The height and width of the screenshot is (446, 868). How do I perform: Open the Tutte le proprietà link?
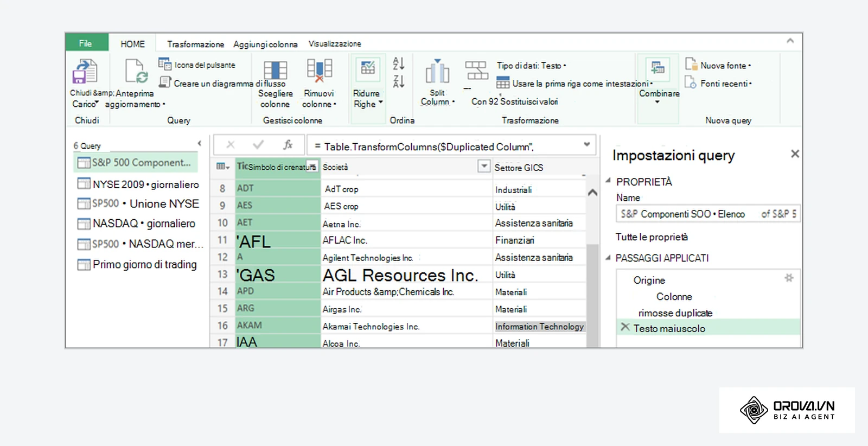[652, 237]
